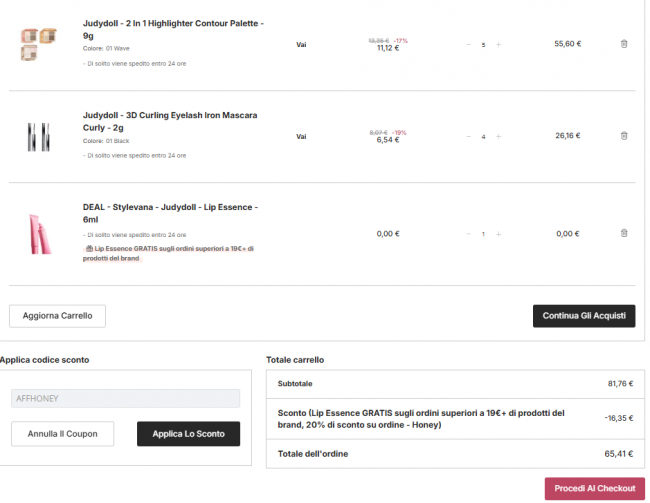This screenshot has height=503, width=650.
Task: Decrease quantity of Lip Essence
Action: pyautogui.click(x=468, y=233)
